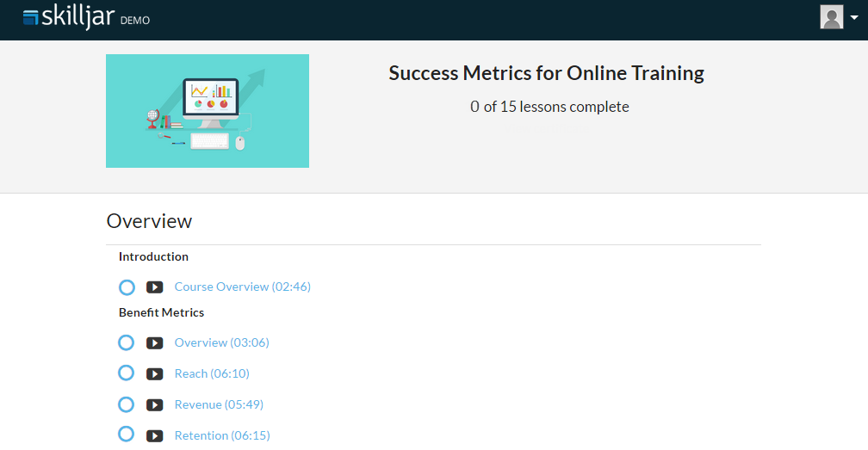Image resolution: width=868 pixels, height=450 pixels.
Task: Click video icon next to Course Overview
Action: click(x=155, y=287)
